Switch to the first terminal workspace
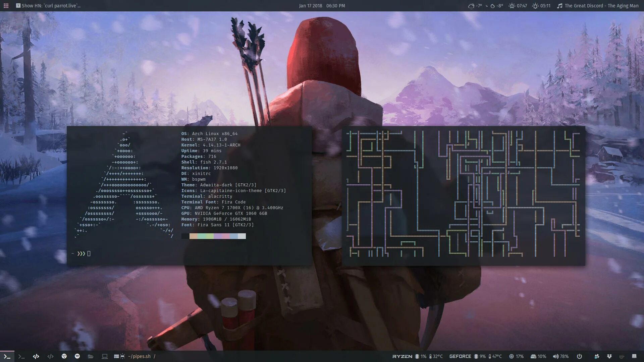644x362 pixels. [x=7, y=356]
